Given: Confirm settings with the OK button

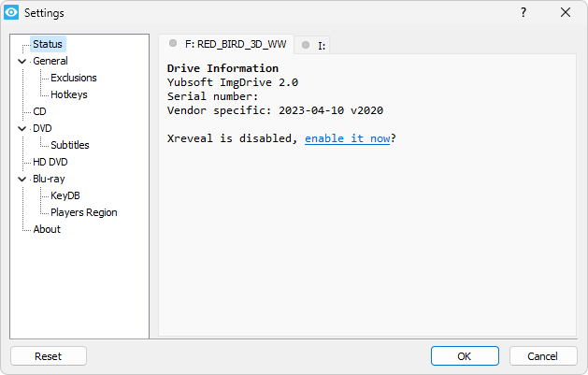Looking at the screenshot, I should coord(465,356).
